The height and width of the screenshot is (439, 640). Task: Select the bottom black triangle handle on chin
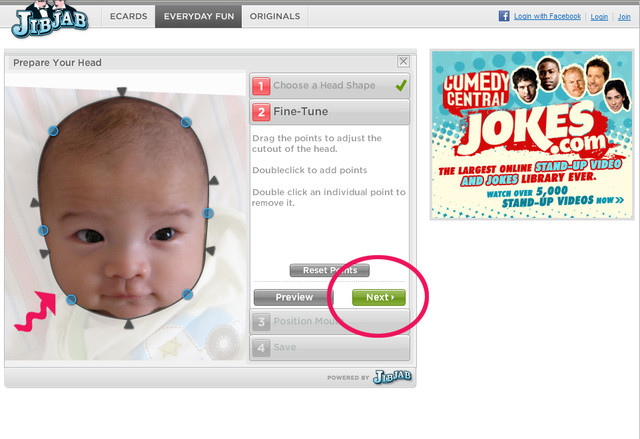click(x=129, y=324)
